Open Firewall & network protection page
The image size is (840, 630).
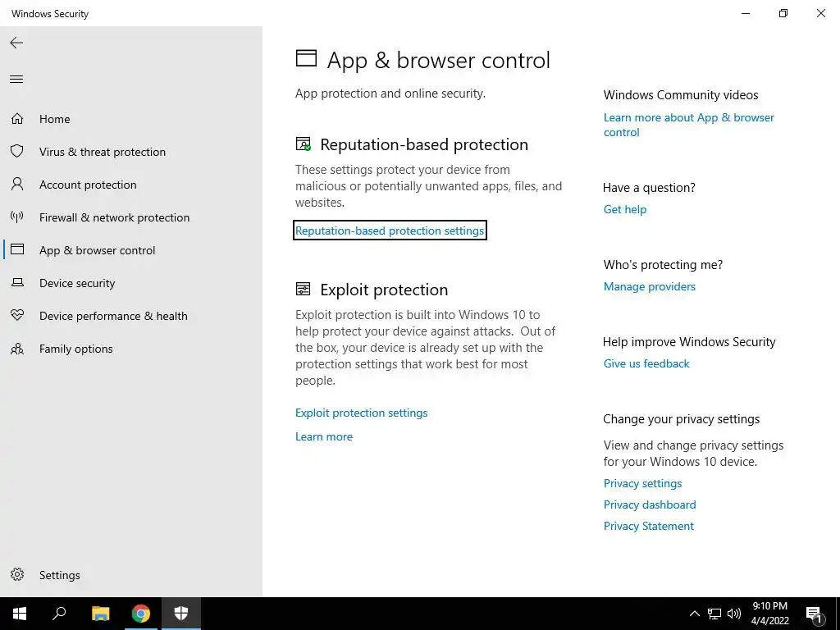pos(114,217)
